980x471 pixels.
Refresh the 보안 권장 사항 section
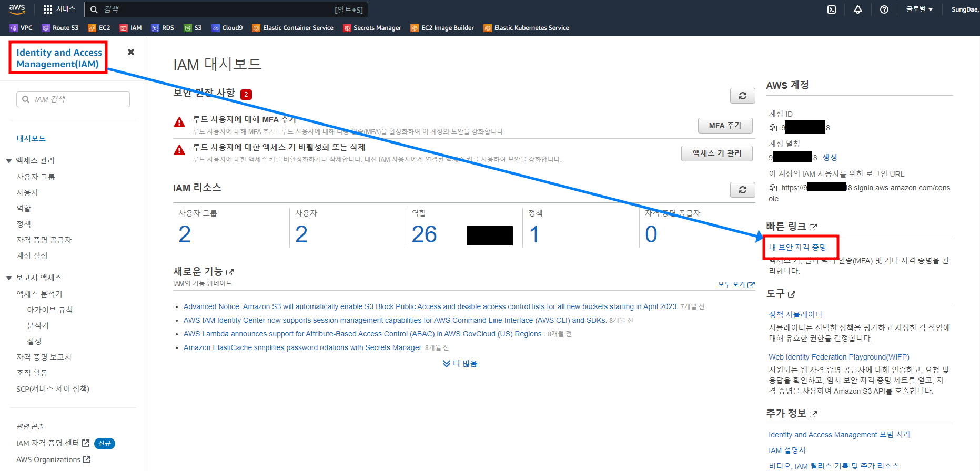tap(743, 96)
